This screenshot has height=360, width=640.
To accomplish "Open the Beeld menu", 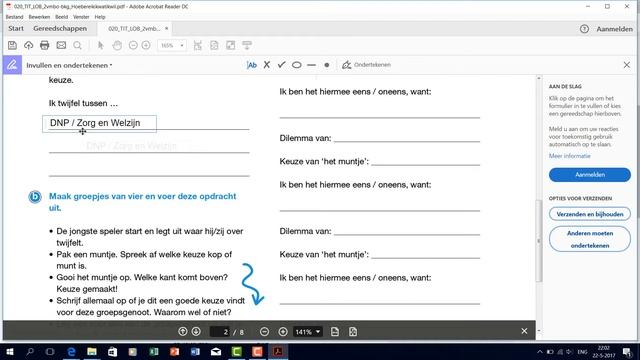I will (62, 17).
